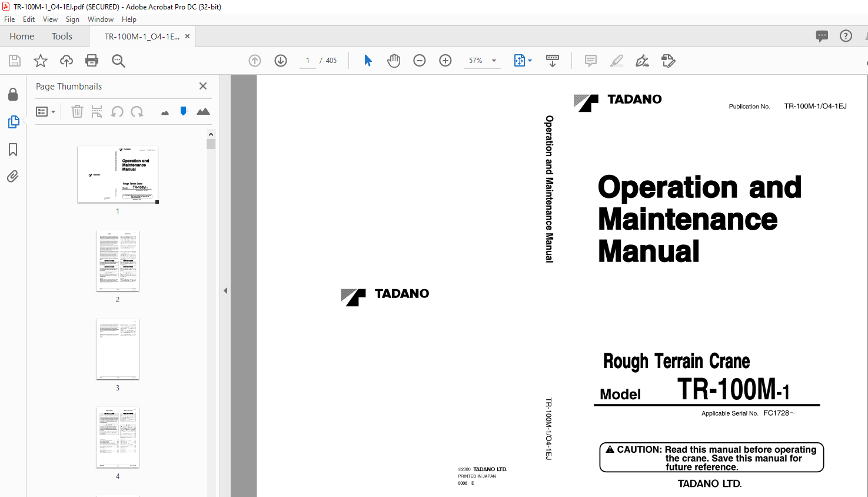Open the zoom level dropdown arrow
The image size is (868, 497).
494,61
